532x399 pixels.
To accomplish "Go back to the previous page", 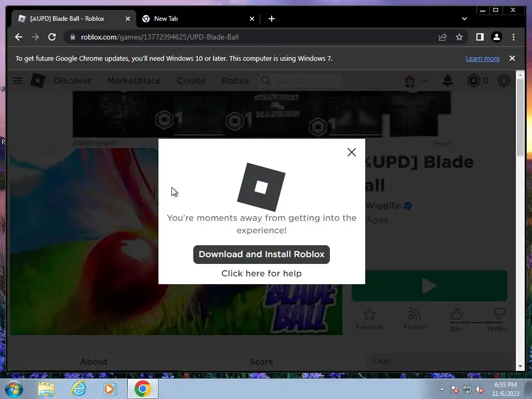I will (19, 37).
